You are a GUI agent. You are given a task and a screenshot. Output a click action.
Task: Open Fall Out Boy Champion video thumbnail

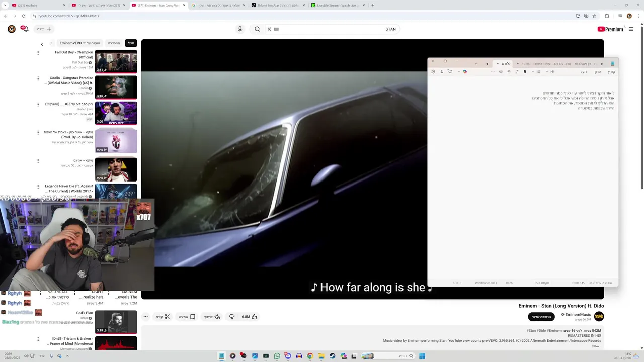point(116,61)
